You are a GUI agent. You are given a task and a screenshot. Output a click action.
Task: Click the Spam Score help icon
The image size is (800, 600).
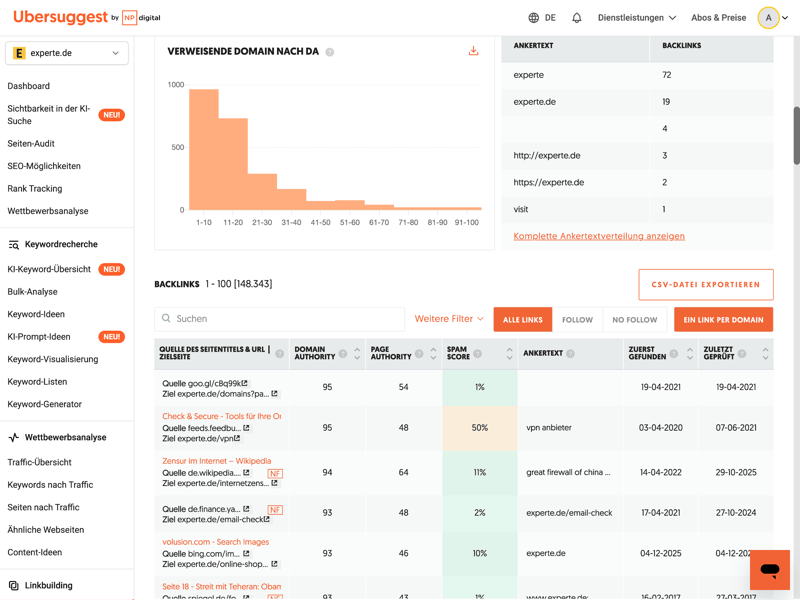coord(478,354)
